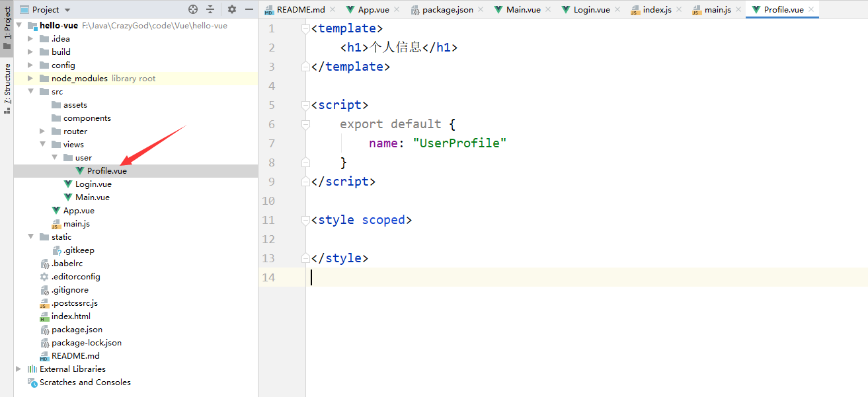Fold the template block at line 1
This screenshot has height=397, width=868.
click(x=305, y=28)
